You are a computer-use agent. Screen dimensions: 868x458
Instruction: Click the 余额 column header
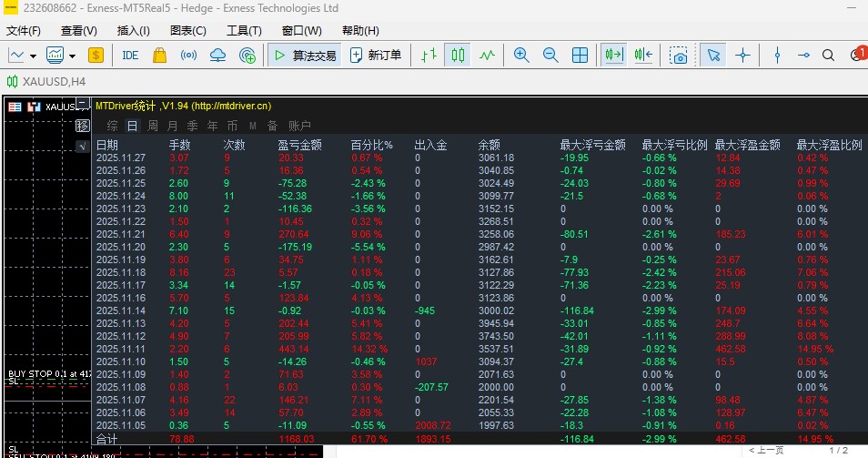pyautogui.click(x=490, y=145)
